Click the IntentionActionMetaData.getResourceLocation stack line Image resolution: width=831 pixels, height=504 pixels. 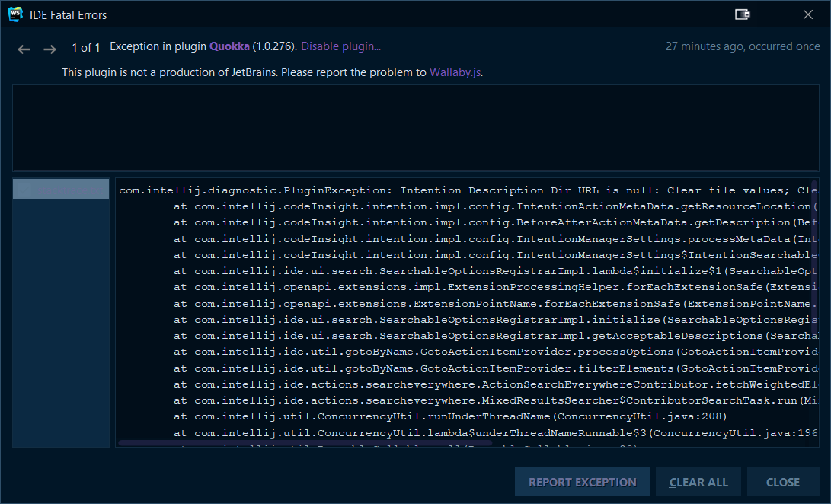pyautogui.click(x=496, y=206)
